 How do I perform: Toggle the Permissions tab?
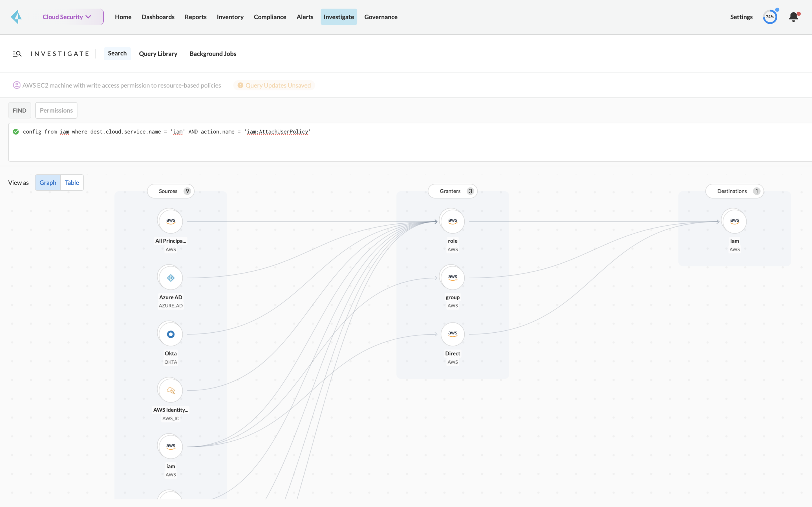click(x=56, y=110)
